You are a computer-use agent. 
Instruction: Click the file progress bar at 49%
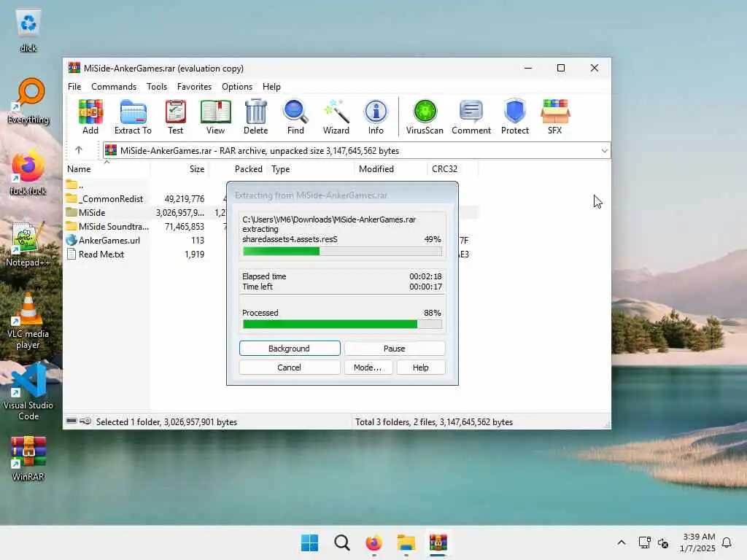pos(342,251)
